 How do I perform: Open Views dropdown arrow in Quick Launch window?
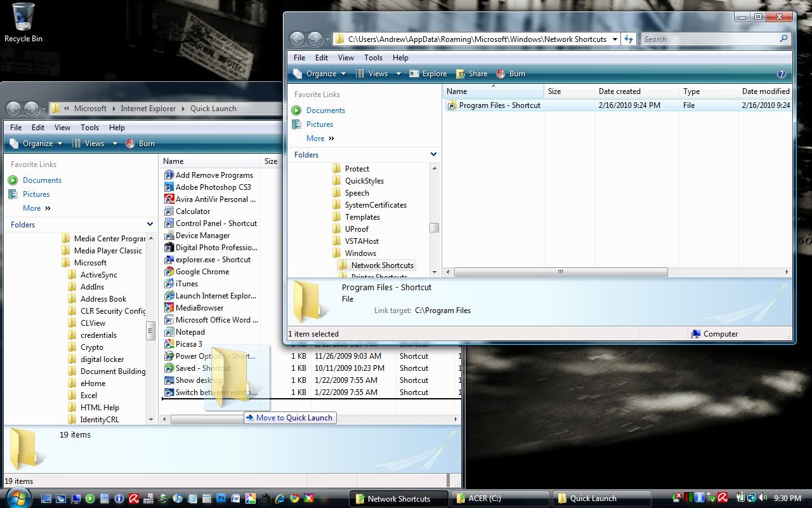click(x=115, y=144)
